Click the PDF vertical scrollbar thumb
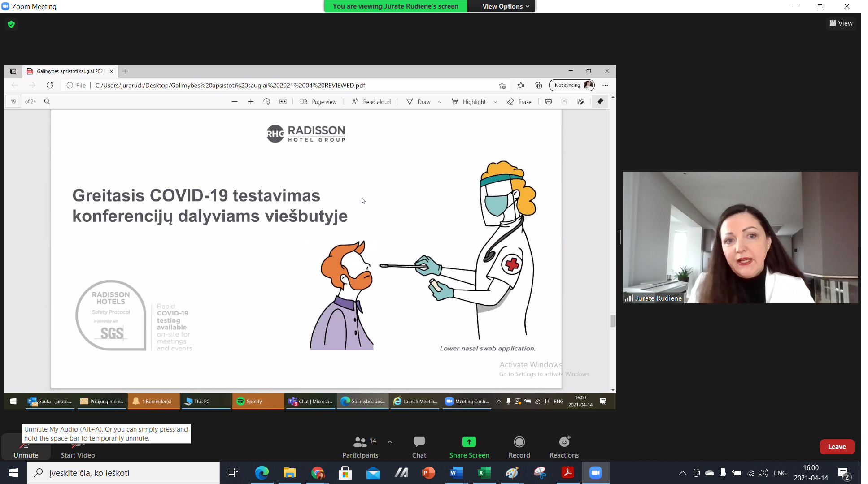 pyautogui.click(x=613, y=321)
